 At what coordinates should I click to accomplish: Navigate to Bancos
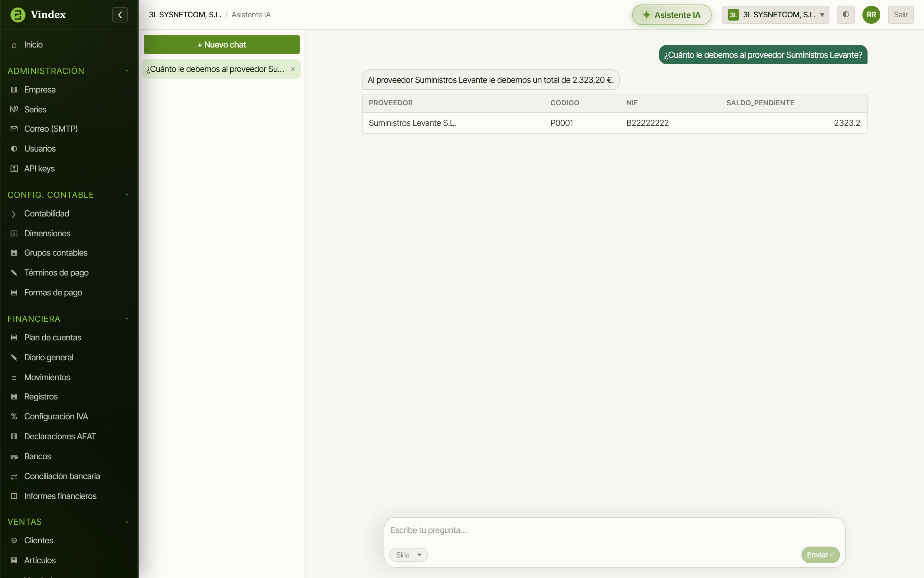(x=69, y=456)
